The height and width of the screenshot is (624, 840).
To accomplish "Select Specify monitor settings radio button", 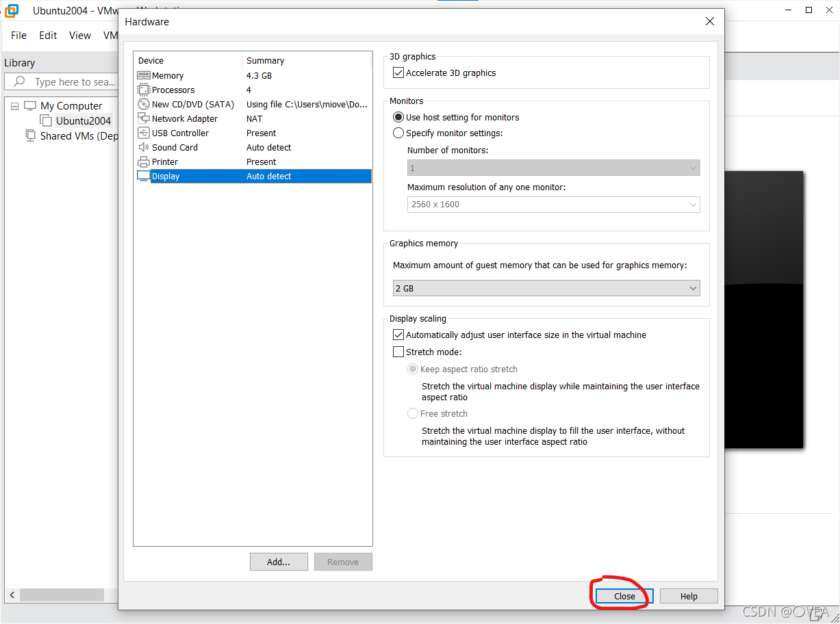I will tap(398, 133).
